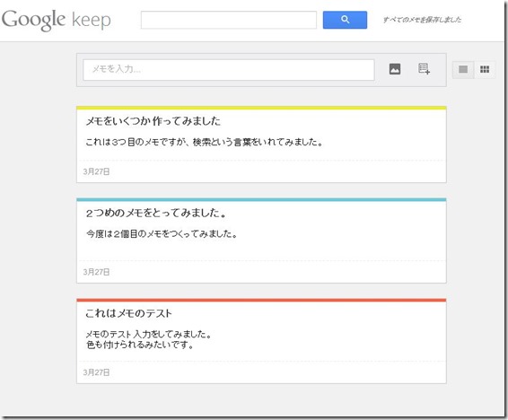Screen dimensions: 508x420
Task: Click the 3月27日 date on the blue note
Action: pyautogui.click(x=96, y=272)
